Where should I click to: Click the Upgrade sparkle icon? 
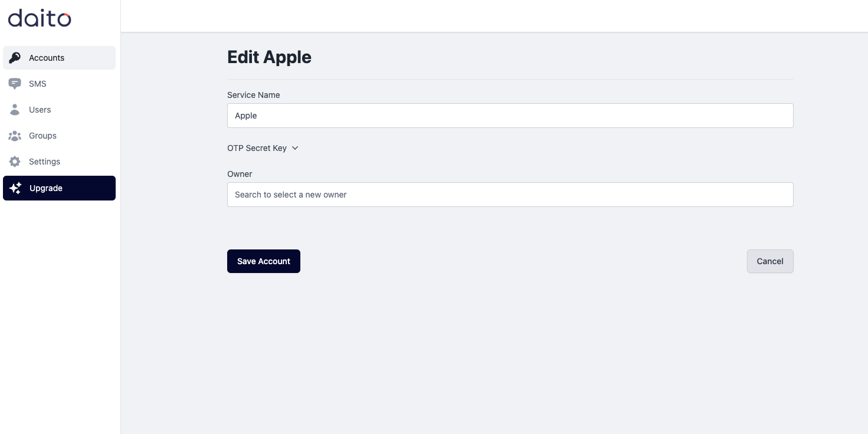[16, 188]
